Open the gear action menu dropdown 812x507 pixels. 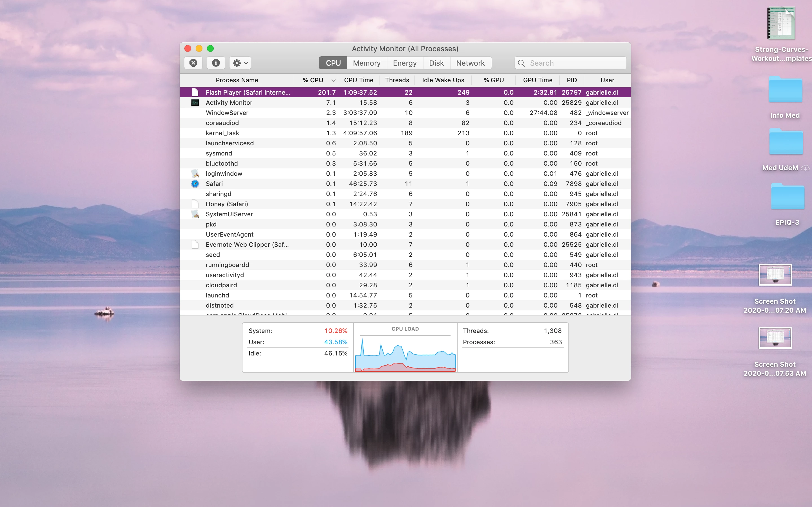coord(240,63)
